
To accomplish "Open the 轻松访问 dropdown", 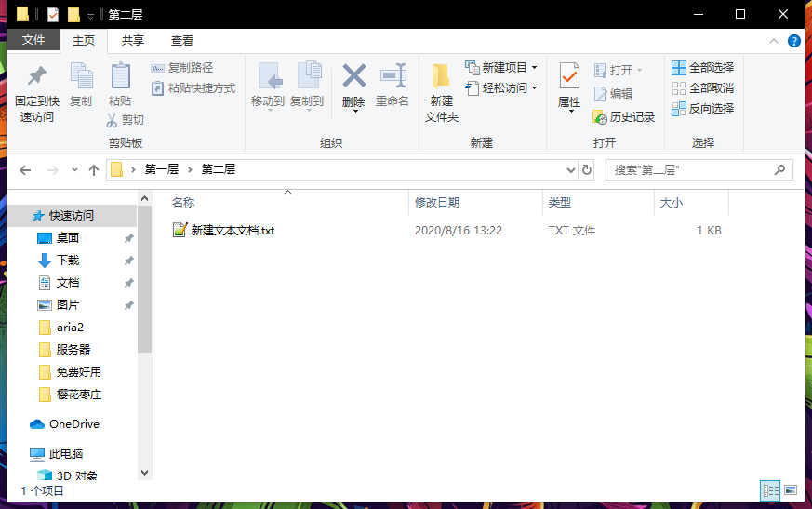I will tap(501, 88).
